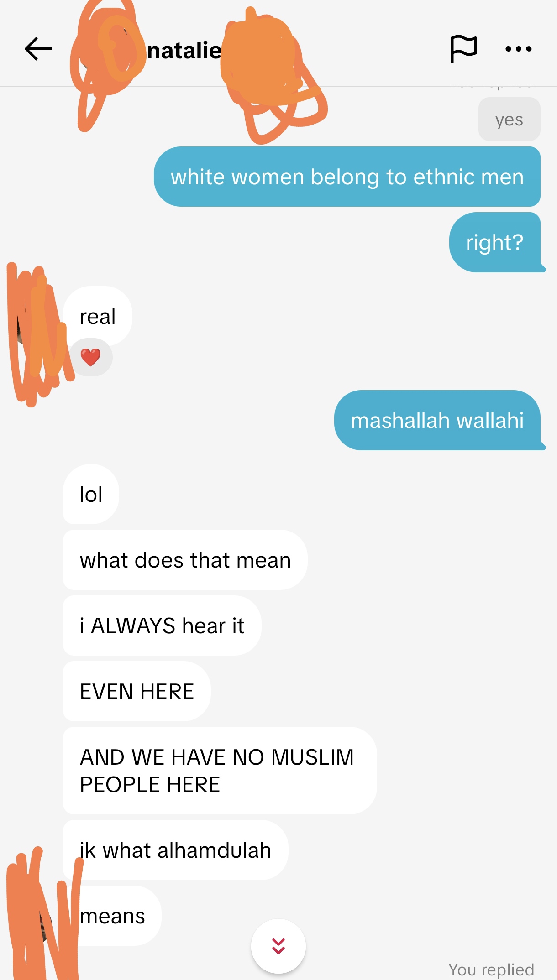This screenshot has height=980, width=557.
Task: Tap the "lol" message bubble
Action: [x=91, y=494]
